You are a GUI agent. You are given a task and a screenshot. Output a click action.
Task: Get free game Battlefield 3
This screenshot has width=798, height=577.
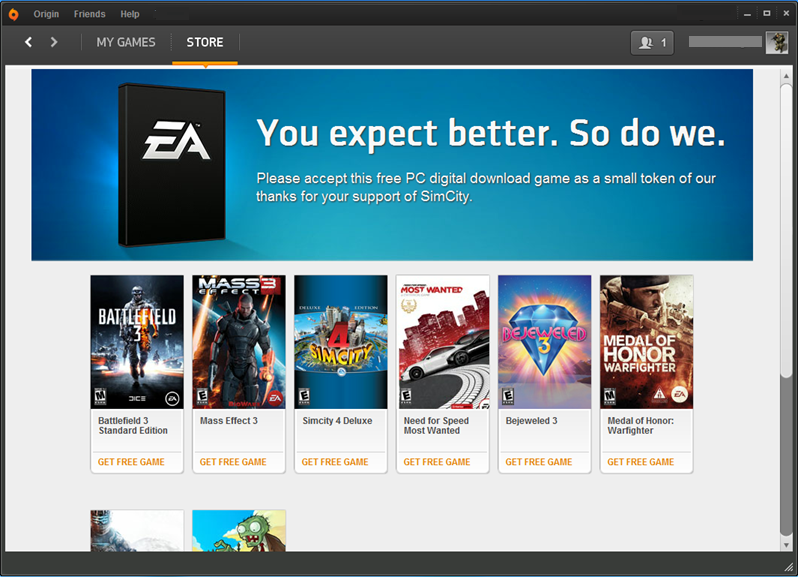click(x=131, y=462)
